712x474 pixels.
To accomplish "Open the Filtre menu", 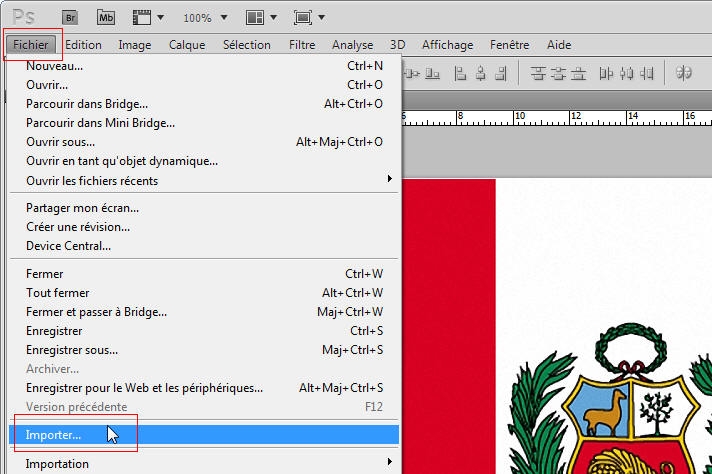I will tap(302, 44).
